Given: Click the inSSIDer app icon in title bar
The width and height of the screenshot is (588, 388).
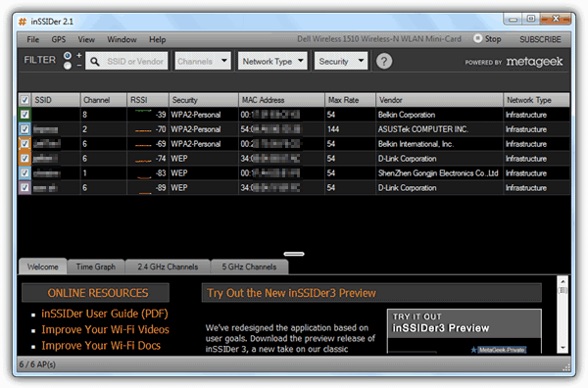Looking at the screenshot, I should click(x=23, y=22).
